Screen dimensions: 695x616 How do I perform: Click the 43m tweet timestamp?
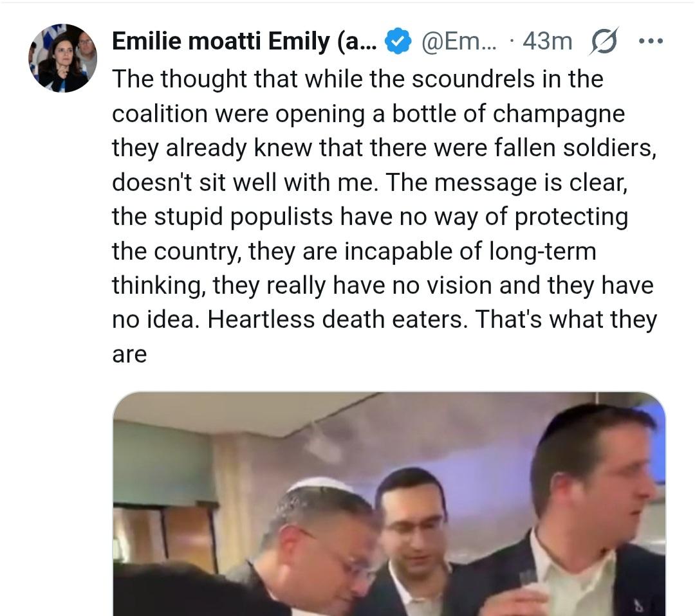[x=547, y=42]
